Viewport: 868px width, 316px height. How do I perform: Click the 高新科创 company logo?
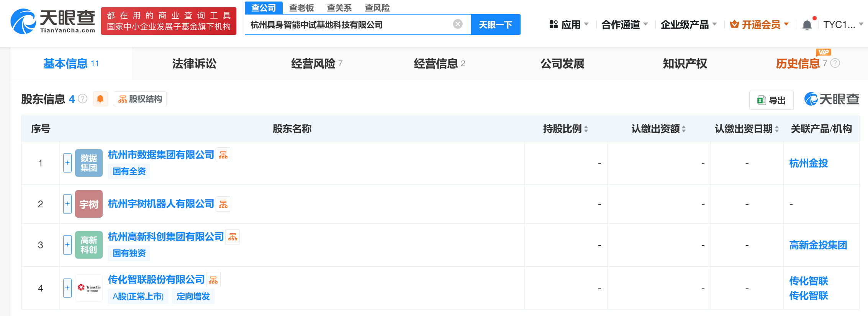(89, 245)
